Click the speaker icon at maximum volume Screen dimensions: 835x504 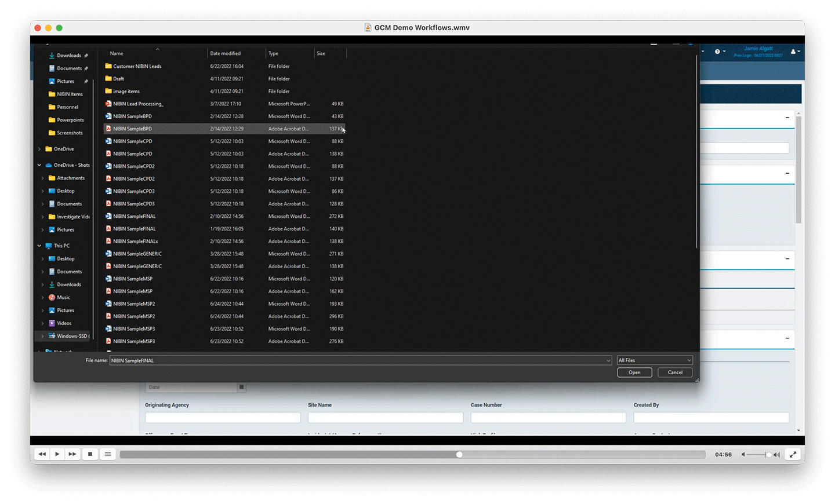coord(776,455)
